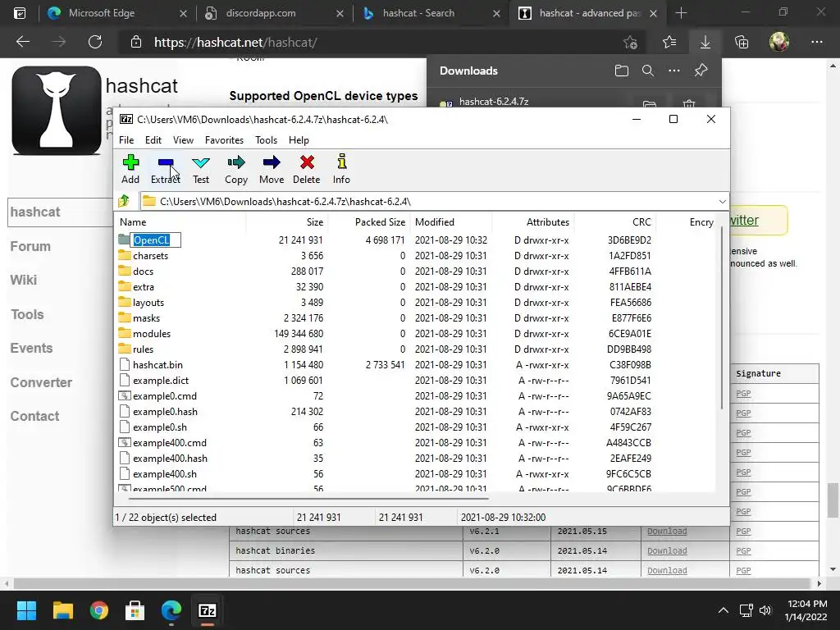840x630 pixels.
Task: Open the Help menu in 7-Zip
Action: 299,139
